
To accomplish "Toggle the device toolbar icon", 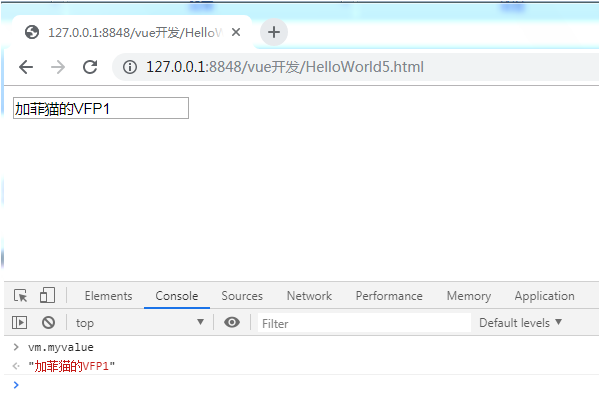I will [47, 295].
